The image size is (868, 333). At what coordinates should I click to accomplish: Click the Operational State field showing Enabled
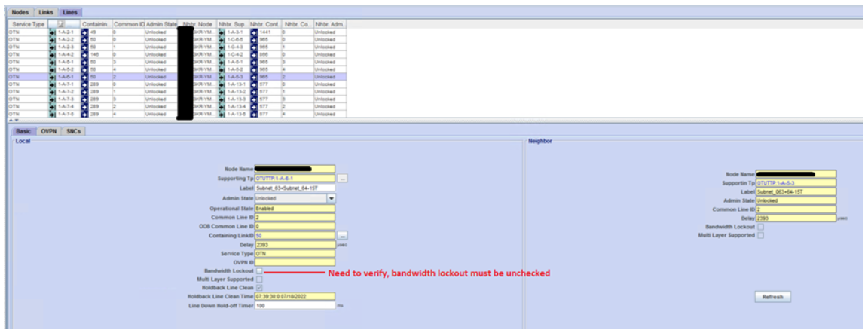click(295, 209)
